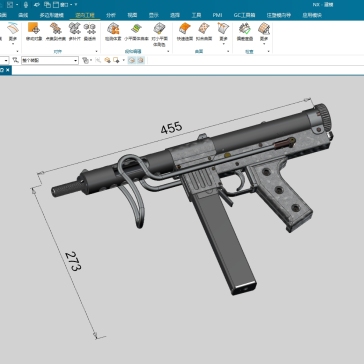Open the Tools (工具) ribbon tab
The height and width of the screenshot is (364, 364).
tap(196, 15)
